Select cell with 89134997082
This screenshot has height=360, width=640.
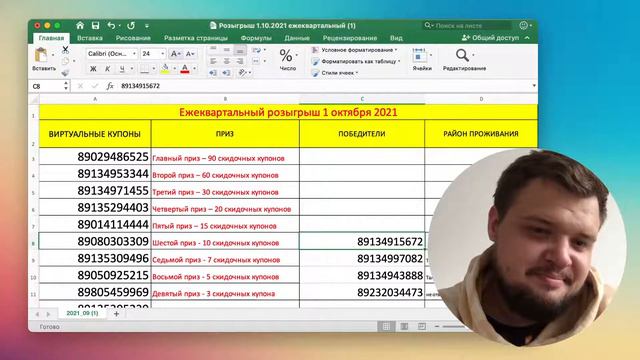click(362, 259)
